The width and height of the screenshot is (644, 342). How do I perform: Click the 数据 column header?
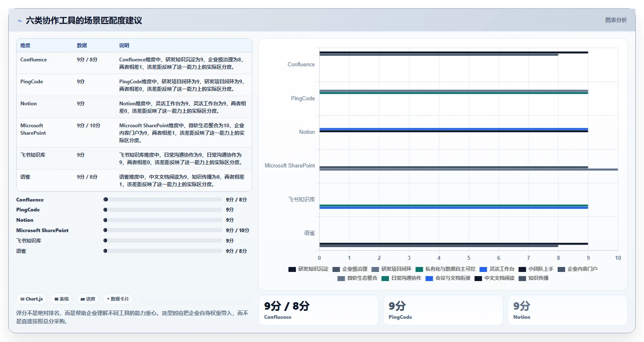pos(82,46)
